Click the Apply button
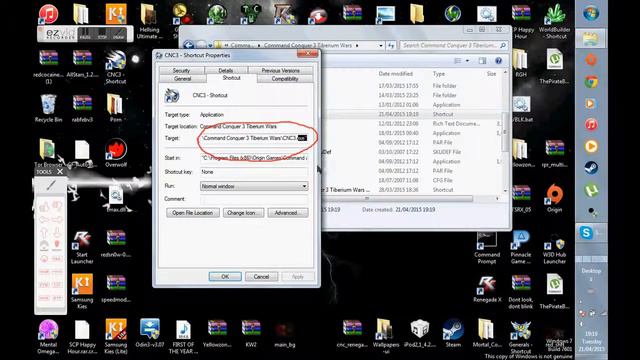 click(298, 276)
